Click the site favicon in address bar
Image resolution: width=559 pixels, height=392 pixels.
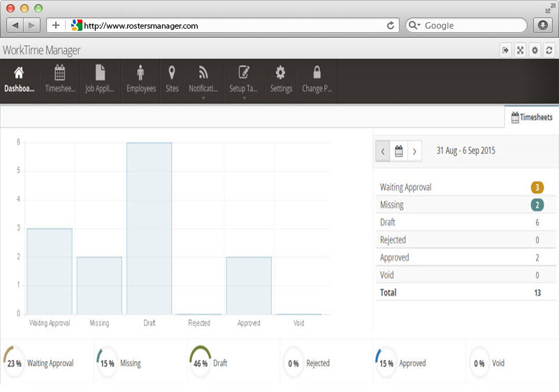point(76,25)
